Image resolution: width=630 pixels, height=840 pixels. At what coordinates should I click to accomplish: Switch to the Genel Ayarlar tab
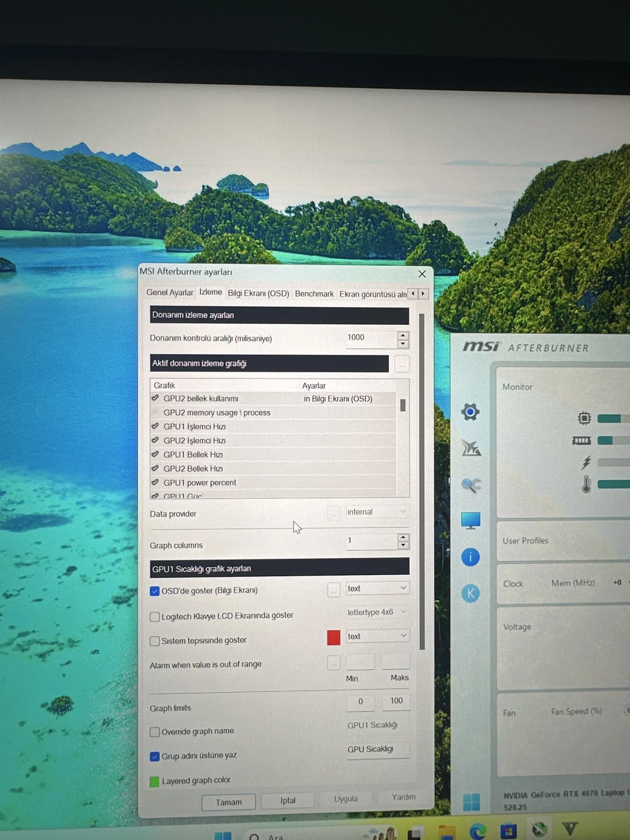(x=170, y=292)
